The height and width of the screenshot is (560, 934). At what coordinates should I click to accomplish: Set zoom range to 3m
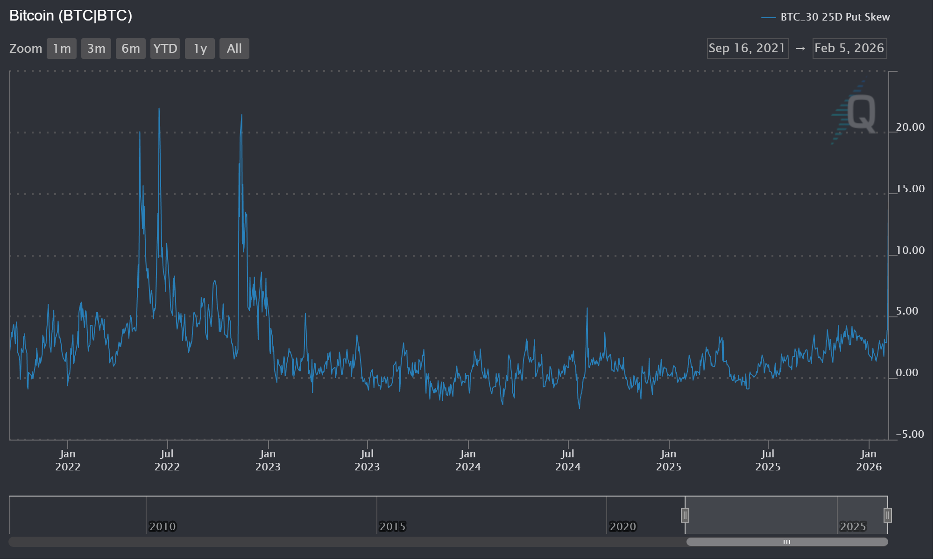pyautogui.click(x=96, y=49)
